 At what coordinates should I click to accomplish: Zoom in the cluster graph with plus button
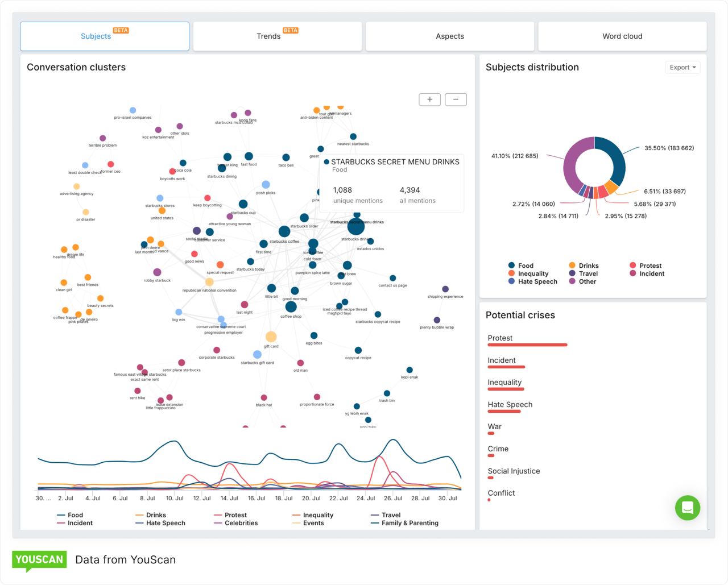pos(429,99)
